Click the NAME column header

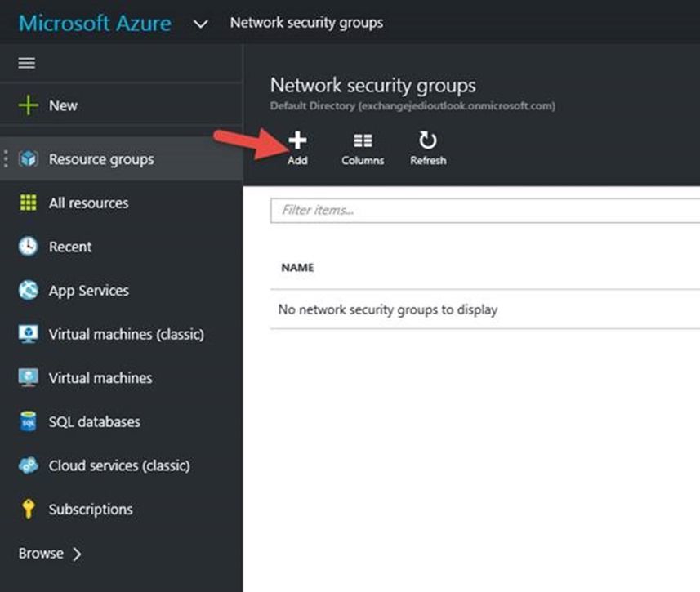[x=297, y=268]
